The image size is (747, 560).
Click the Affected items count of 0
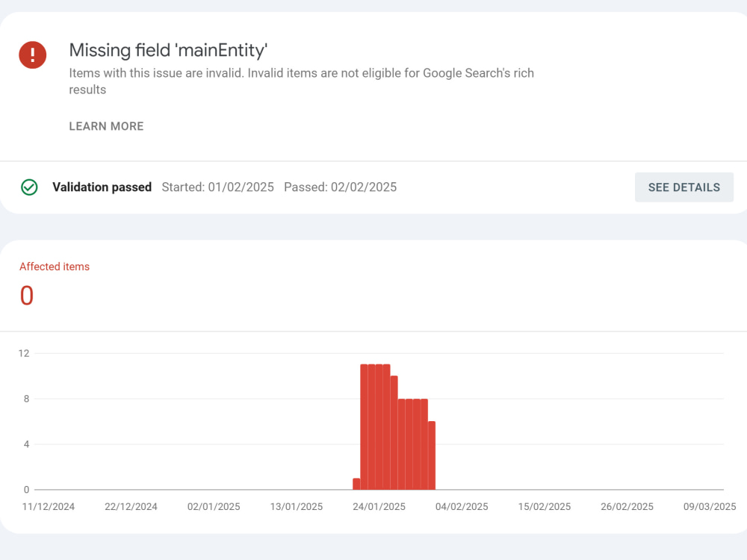(x=27, y=296)
